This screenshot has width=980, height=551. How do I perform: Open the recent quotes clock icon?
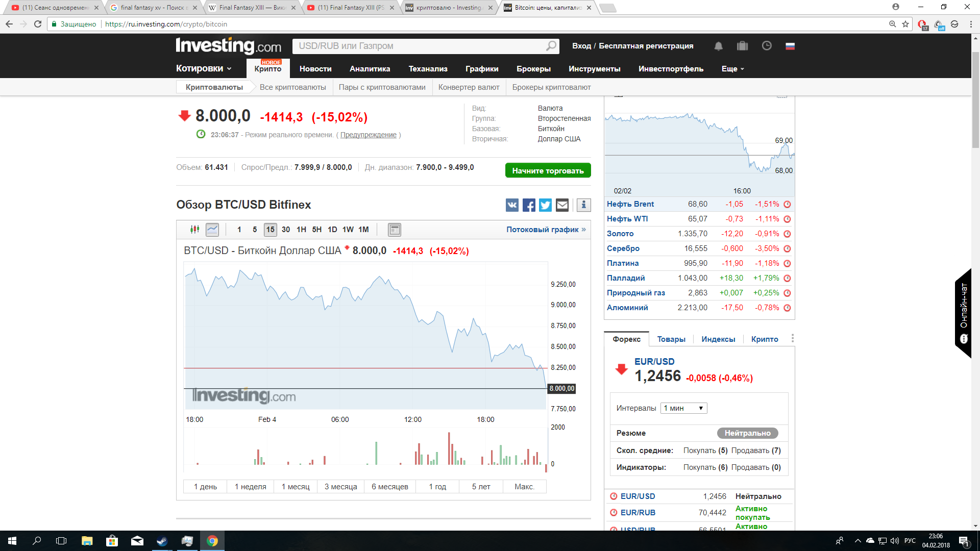(x=767, y=46)
